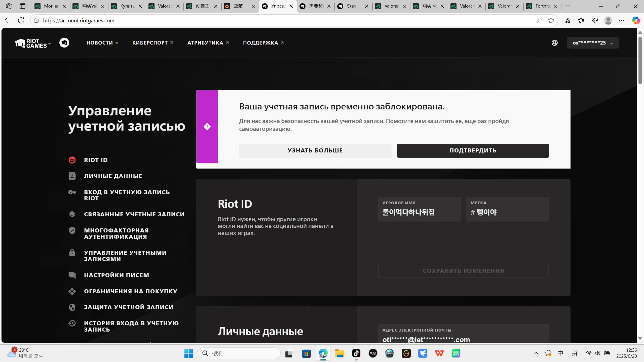Open the favorites list icon
The width and height of the screenshot is (644, 362).
click(x=581, y=20)
